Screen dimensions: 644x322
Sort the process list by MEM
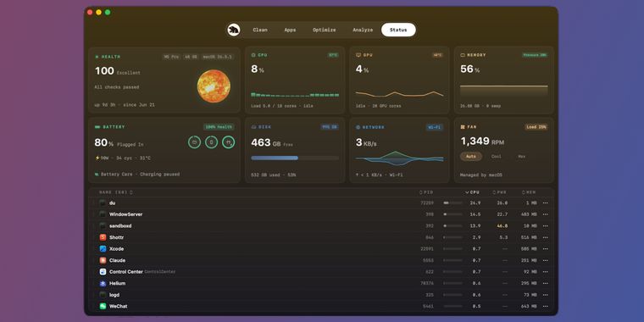pos(529,192)
